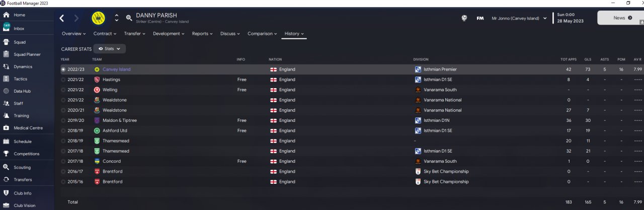Go back with the left arrow
The height and width of the screenshot is (210, 644).
point(62,18)
